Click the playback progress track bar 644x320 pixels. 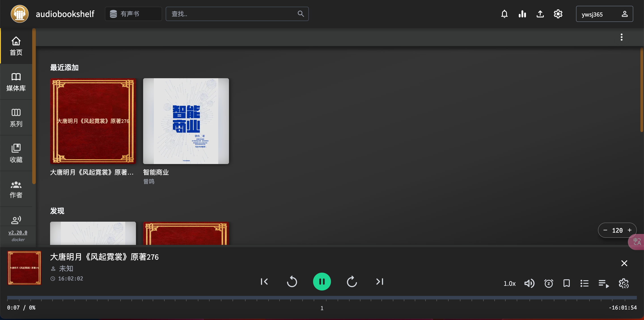click(322, 297)
